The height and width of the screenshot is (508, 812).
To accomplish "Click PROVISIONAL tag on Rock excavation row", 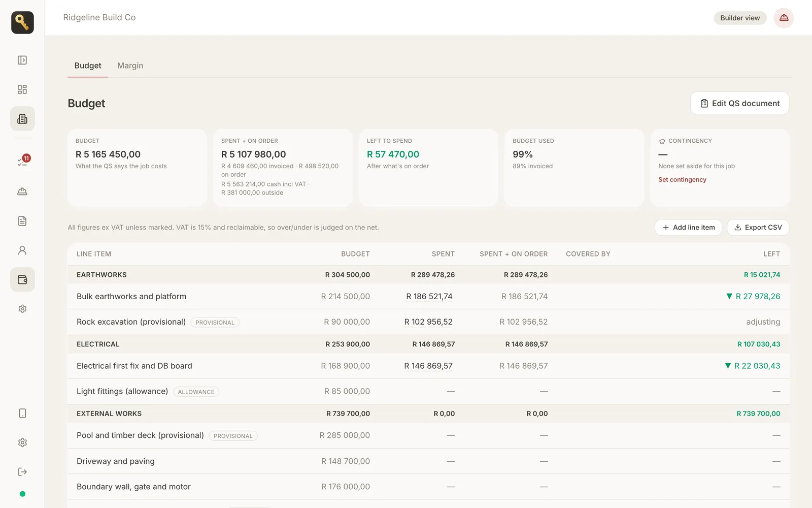I will click(215, 323).
